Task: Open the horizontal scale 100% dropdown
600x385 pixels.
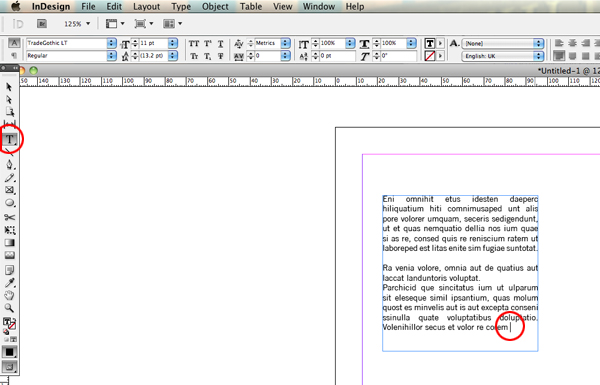Action: (x=411, y=43)
